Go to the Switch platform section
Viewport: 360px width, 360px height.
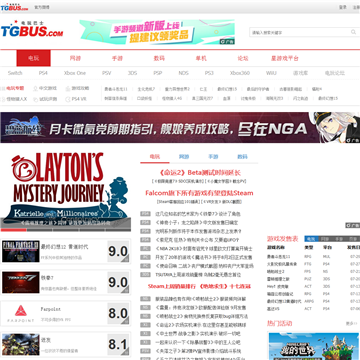tap(15, 73)
